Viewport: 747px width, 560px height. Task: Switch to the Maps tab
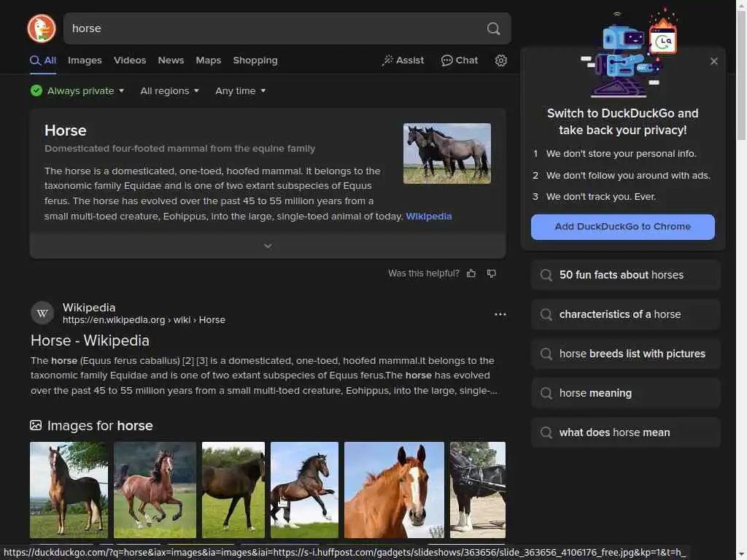208,61
